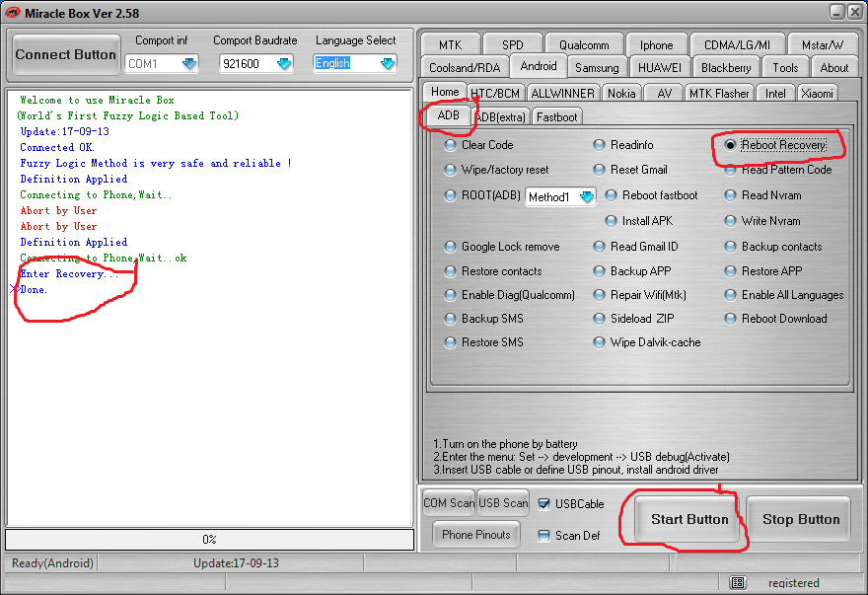Image resolution: width=868 pixels, height=595 pixels.
Task: Open the Language Select dropdown
Action: 388,64
